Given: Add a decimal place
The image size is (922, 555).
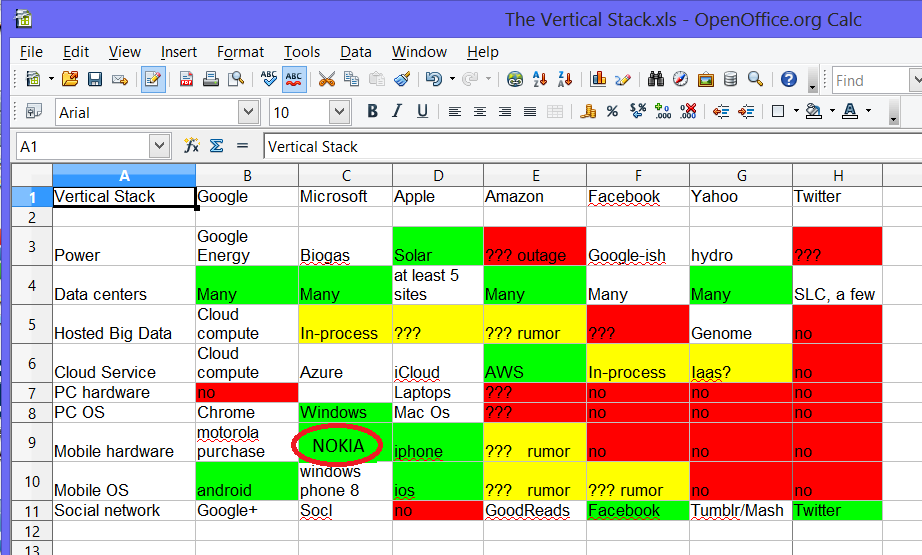Looking at the screenshot, I should [663, 111].
